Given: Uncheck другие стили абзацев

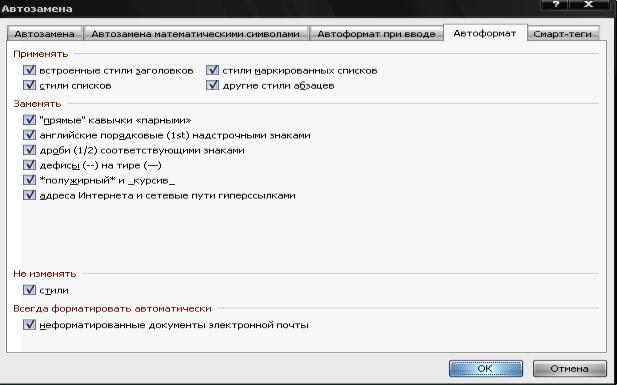Looking at the screenshot, I should [x=212, y=85].
